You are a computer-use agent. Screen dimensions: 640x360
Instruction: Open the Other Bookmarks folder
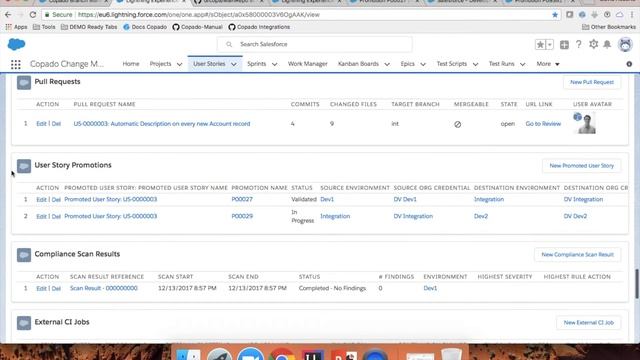609,27
